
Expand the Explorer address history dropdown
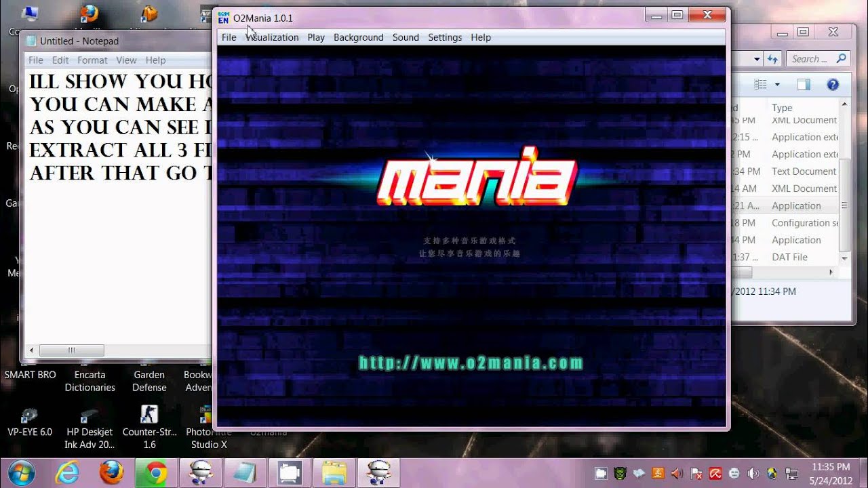pyautogui.click(x=757, y=60)
